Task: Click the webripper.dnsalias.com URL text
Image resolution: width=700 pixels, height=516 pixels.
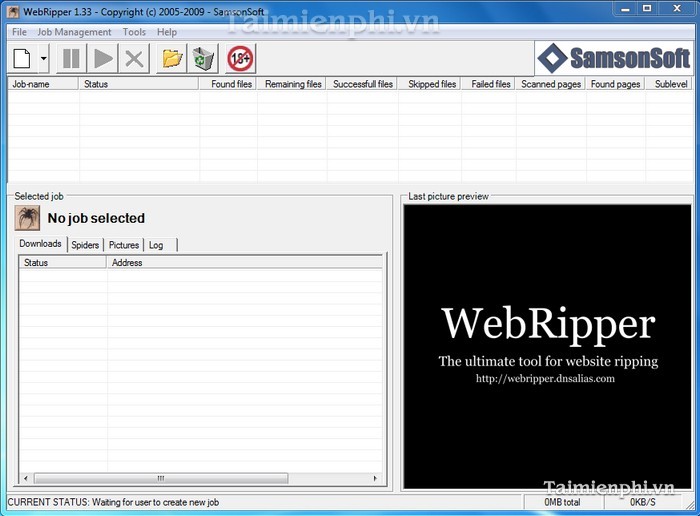Action: point(545,379)
